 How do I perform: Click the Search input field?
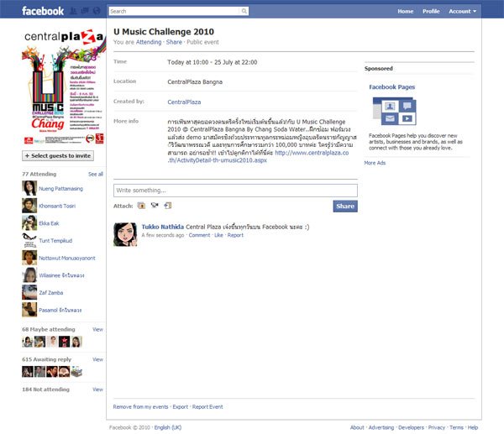(x=175, y=11)
